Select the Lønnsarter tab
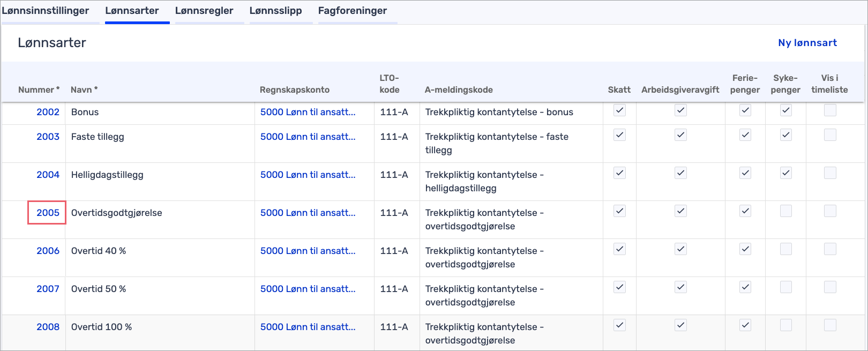Viewport: 868px width, 351px height. 132,11
